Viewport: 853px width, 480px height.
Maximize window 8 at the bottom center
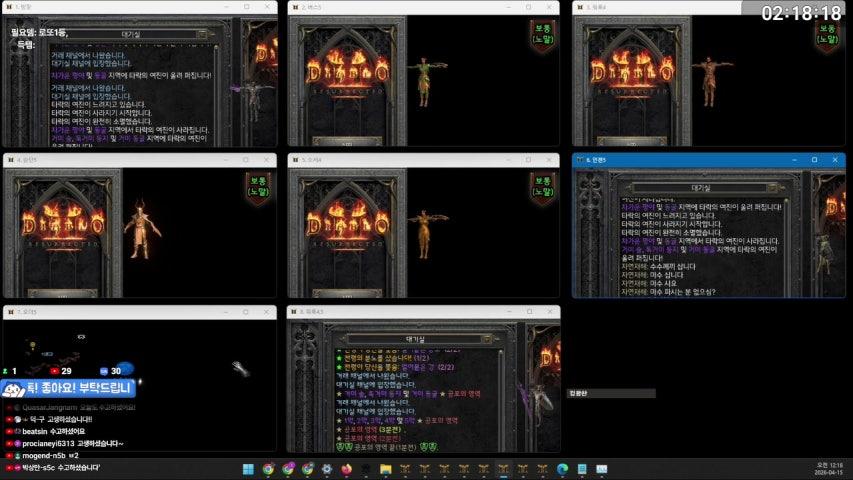(529, 312)
